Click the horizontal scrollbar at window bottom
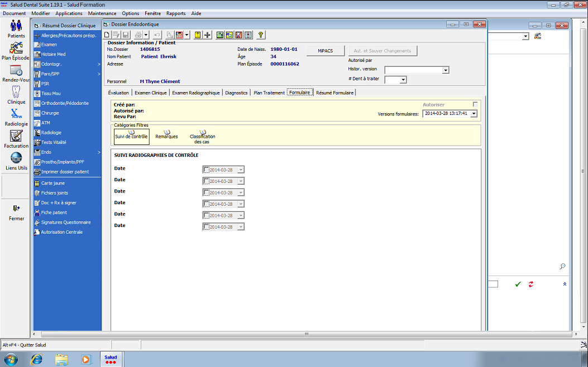The image size is (588, 367). (306, 334)
